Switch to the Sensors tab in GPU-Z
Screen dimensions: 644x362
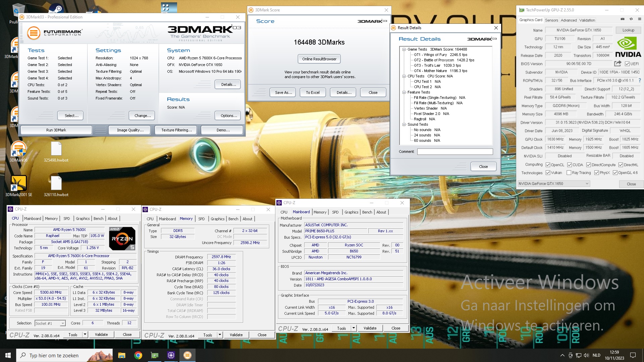551,20
